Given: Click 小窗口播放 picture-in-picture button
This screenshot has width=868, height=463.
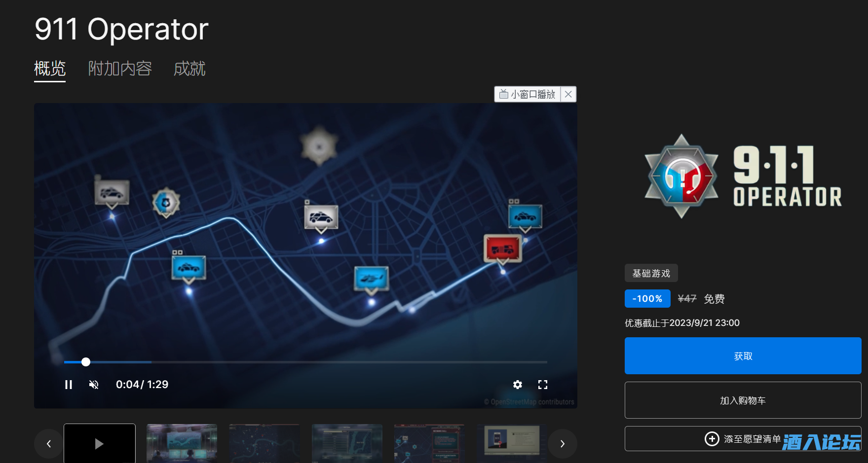Looking at the screenshot, I should coord(528,94).
